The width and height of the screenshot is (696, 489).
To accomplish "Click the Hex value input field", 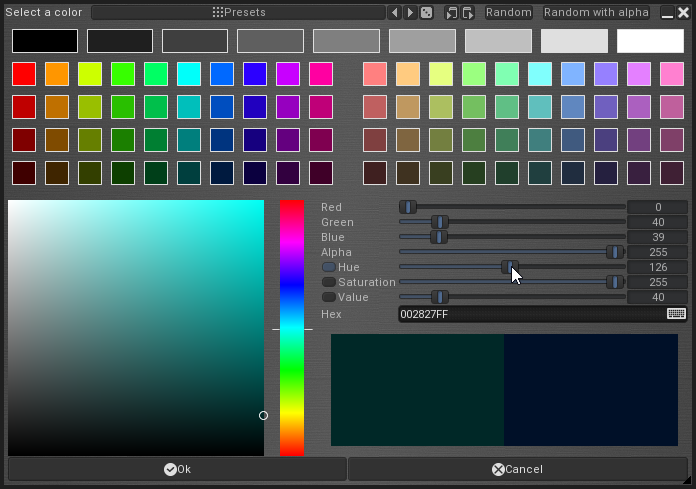I will coord(530,314).
